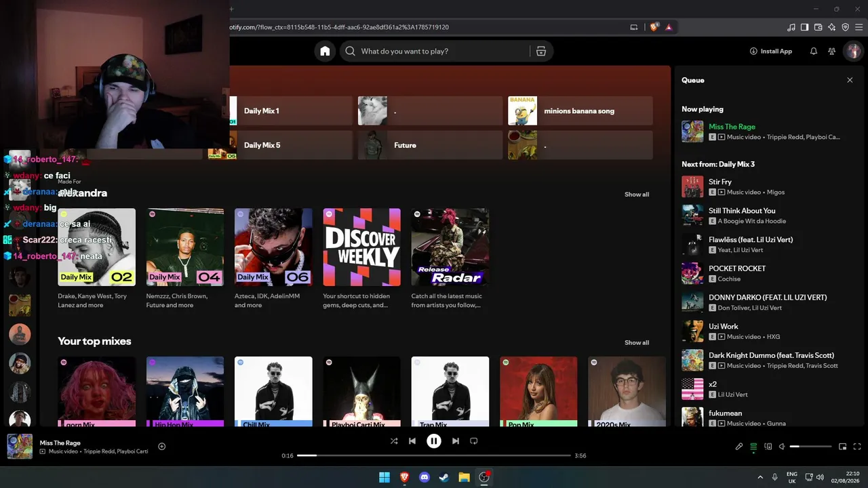Open the Discover Weekly playlist

[x=361, y=247]
